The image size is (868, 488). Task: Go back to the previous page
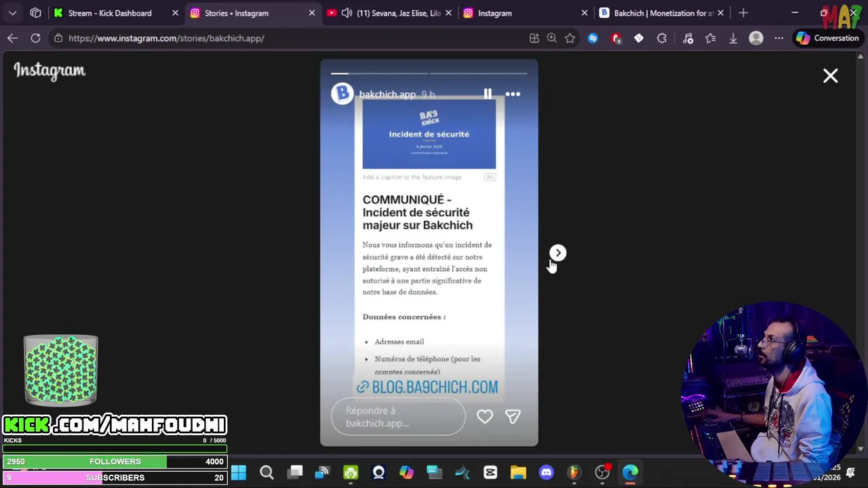tap(12, 38)
